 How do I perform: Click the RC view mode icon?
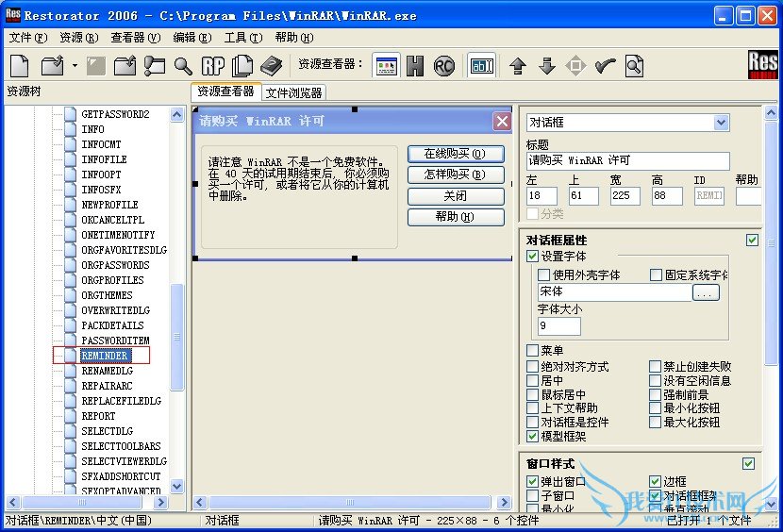pyautogui.click(x=444, y=65)
